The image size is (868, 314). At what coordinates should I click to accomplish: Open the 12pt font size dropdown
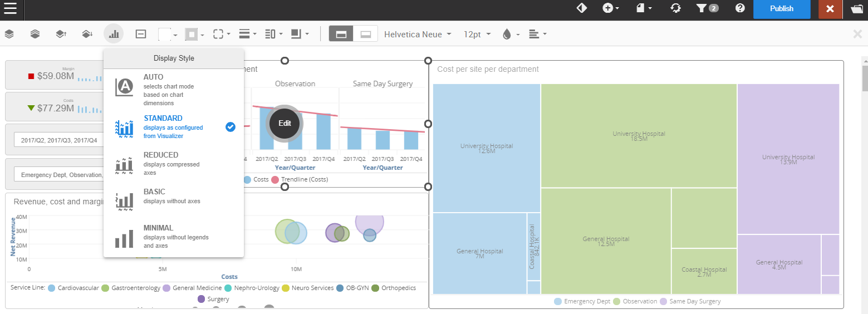point(477,35)
